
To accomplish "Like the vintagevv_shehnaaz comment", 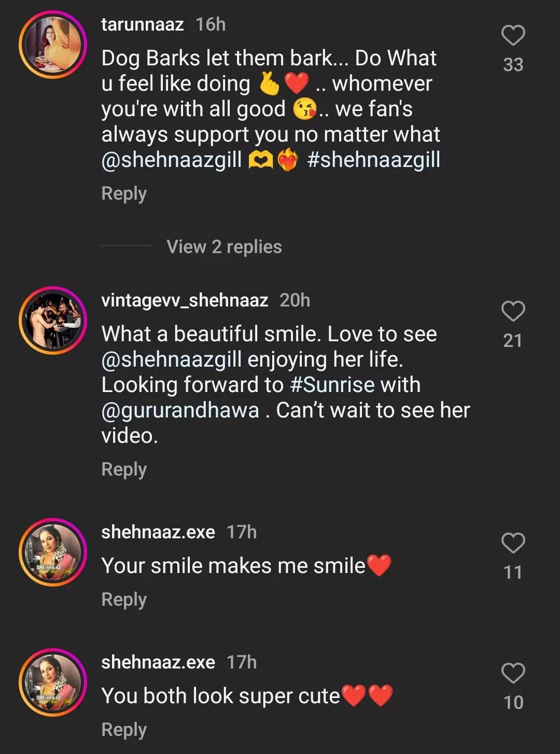I will point(513,312).
